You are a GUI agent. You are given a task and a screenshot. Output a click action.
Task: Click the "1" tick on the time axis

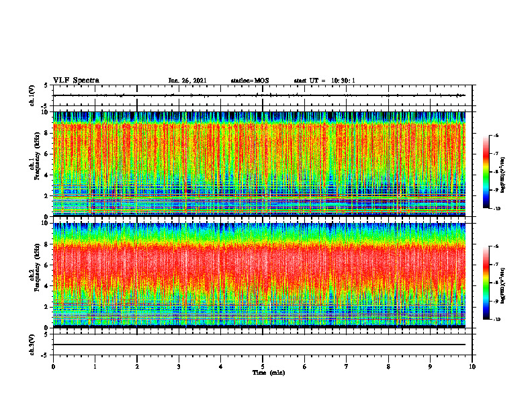[95, 367]
